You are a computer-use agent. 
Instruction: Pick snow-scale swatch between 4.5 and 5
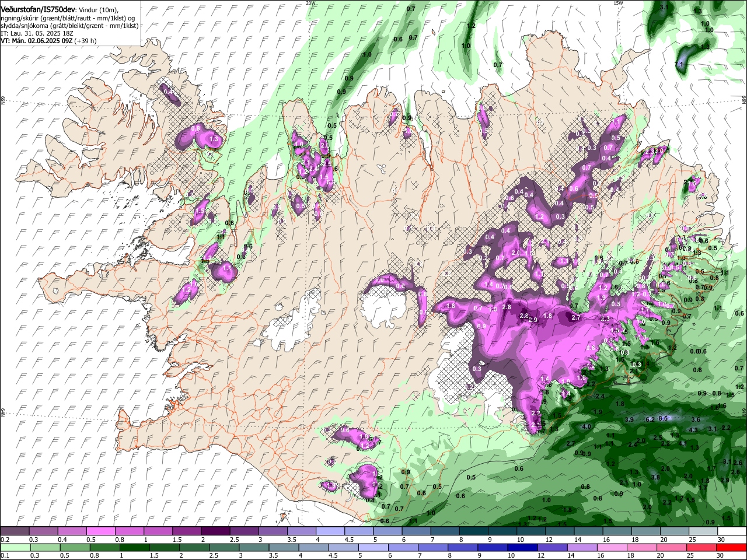pyautogui.click(x=359, y=531)
